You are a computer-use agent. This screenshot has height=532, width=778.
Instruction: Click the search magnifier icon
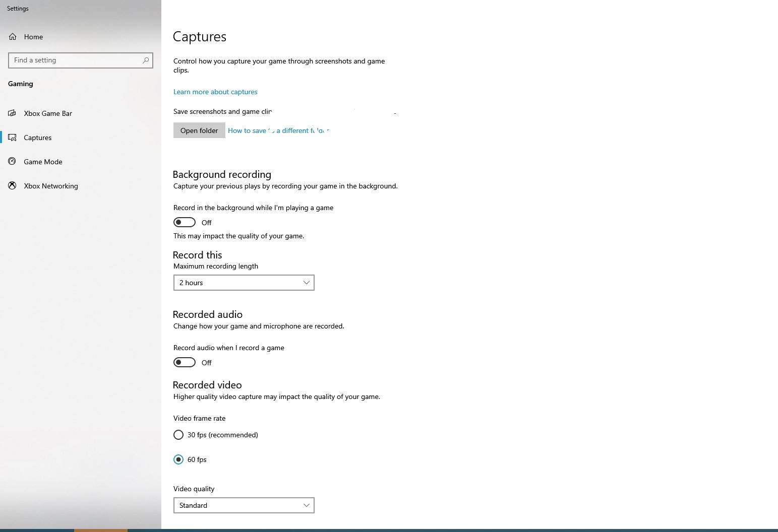point(146,60)
